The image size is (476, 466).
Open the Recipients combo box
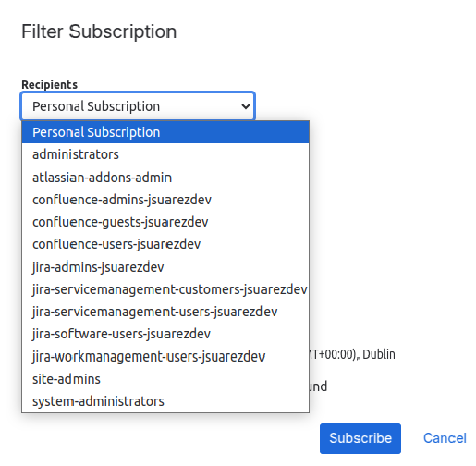(x=138, y=106)
